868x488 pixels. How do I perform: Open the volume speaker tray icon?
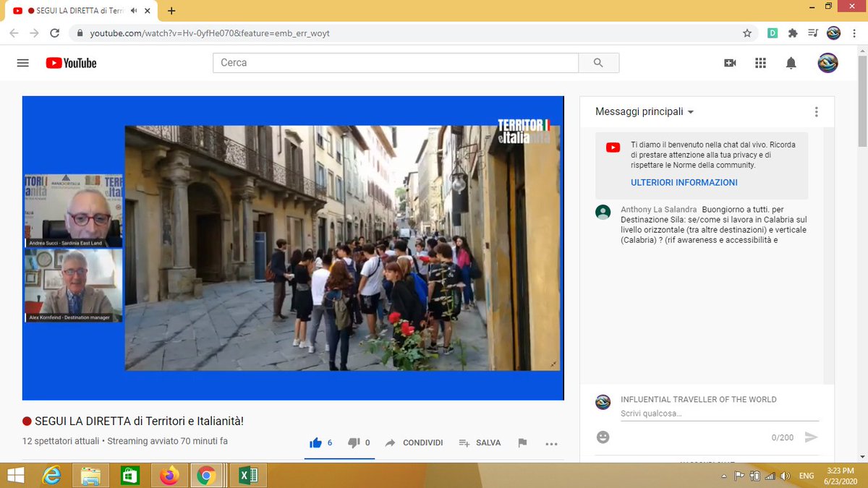[786, 476]
